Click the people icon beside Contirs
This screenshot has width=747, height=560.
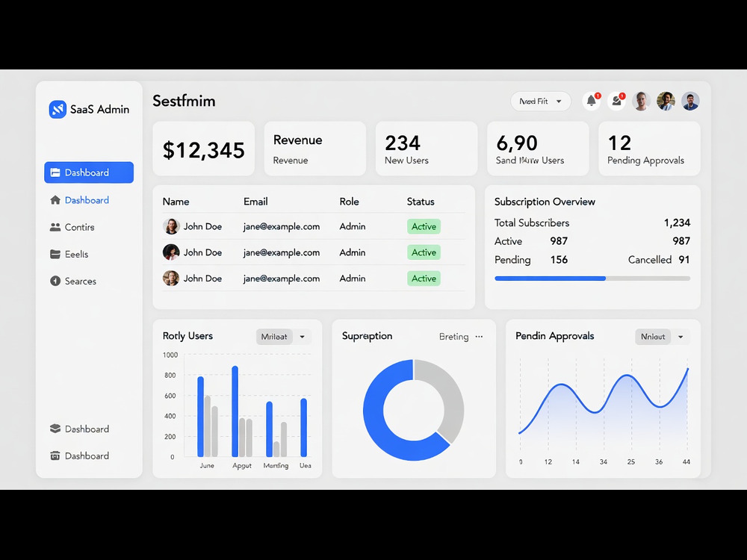point(55,227)
